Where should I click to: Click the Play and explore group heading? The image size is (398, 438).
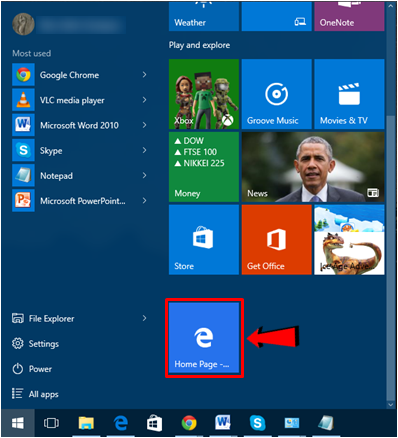click(x=199, y=45)
